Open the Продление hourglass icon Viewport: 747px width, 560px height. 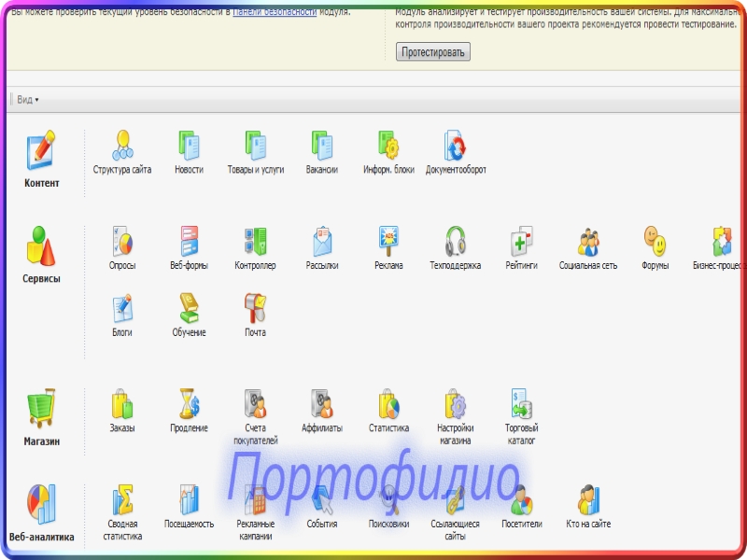pos(190,404)
